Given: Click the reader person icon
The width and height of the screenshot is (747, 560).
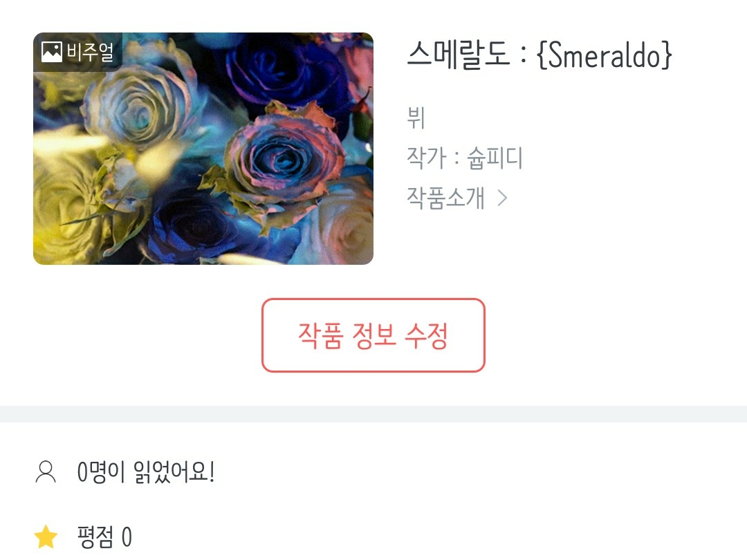Looking at the screenshot, I should click(46, 472).
